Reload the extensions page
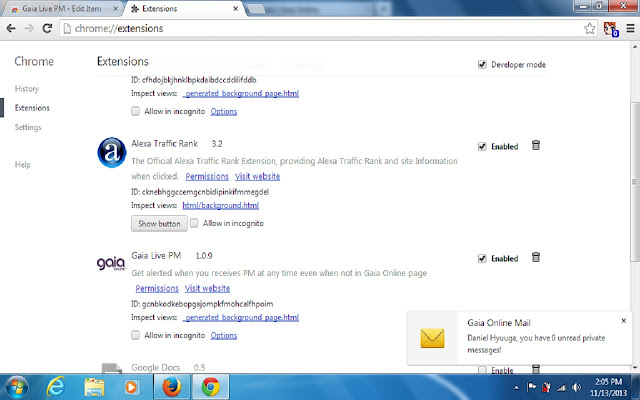This screenshot has width=640, height=400. pyautogui.click(x=47, y=28)
